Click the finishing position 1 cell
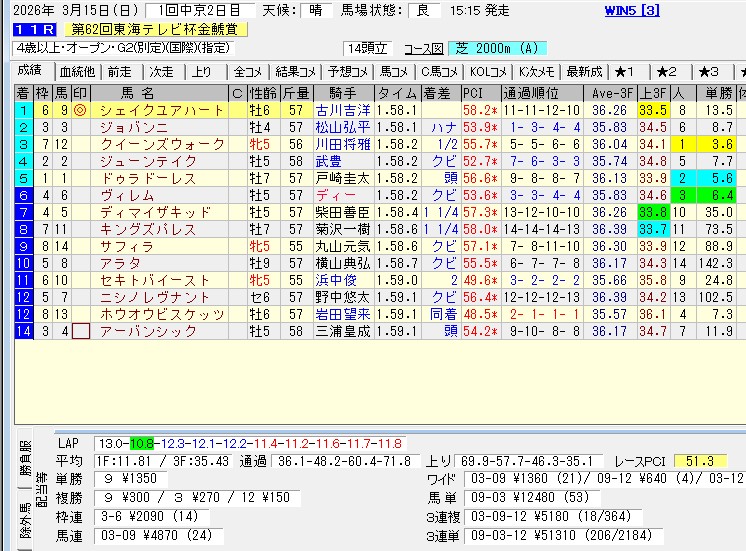Screen dimensions: 746x551 pos(23,110)
